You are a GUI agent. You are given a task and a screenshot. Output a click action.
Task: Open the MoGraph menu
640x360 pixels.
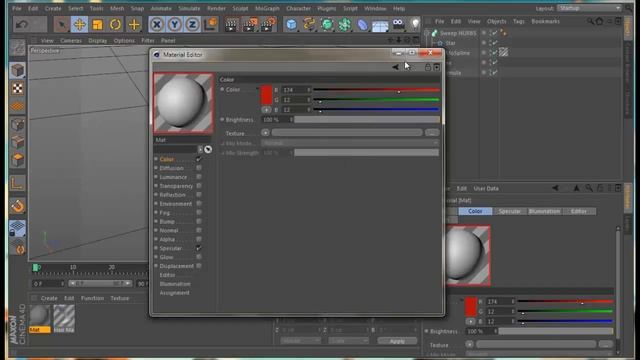267,8
